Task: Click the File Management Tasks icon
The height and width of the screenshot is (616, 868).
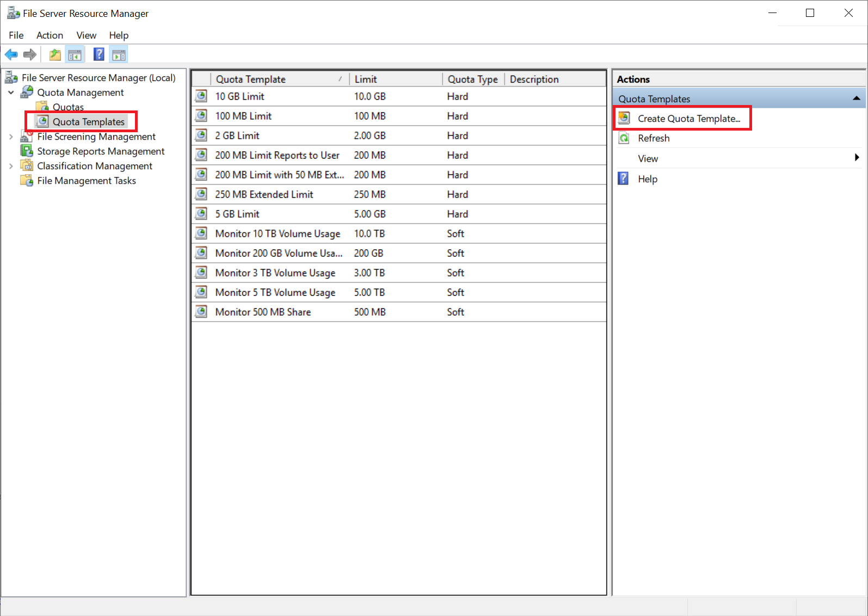Action: coord(27,180)
